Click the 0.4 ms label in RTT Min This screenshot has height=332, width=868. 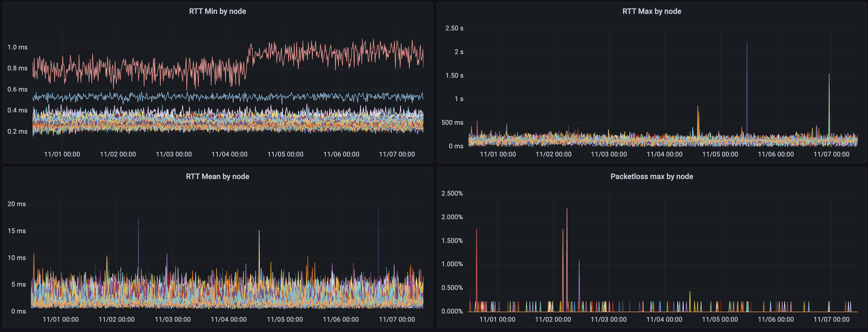[x=18, y=110]
